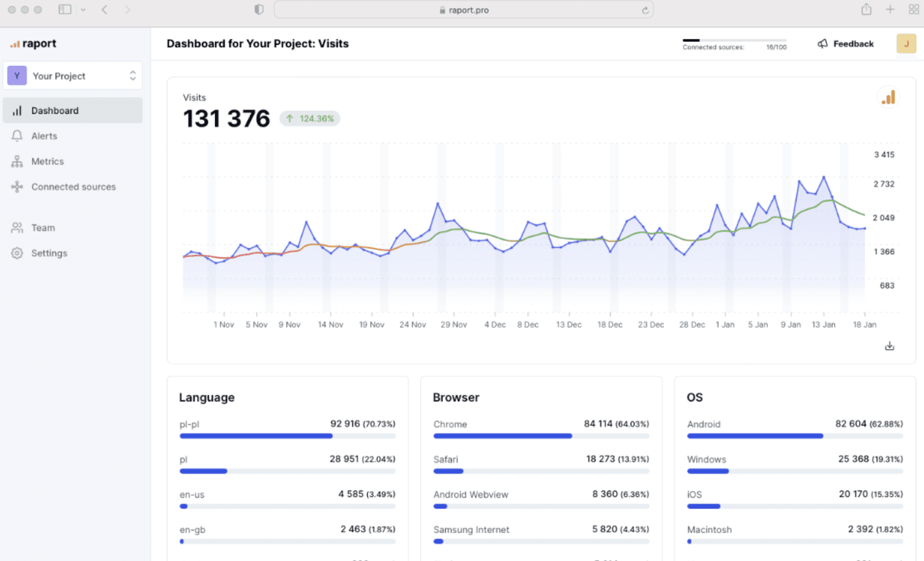The image size is (924, 561).
Task: Expand the Your Project selector
Action: (73, 76)
